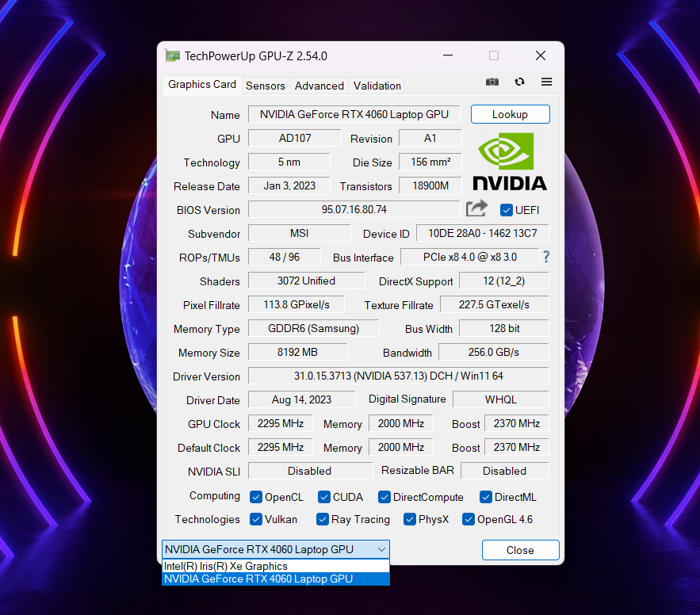Toggle the CUDA checkbox
This screenshot has width=700, height=615.
(324, 497)
